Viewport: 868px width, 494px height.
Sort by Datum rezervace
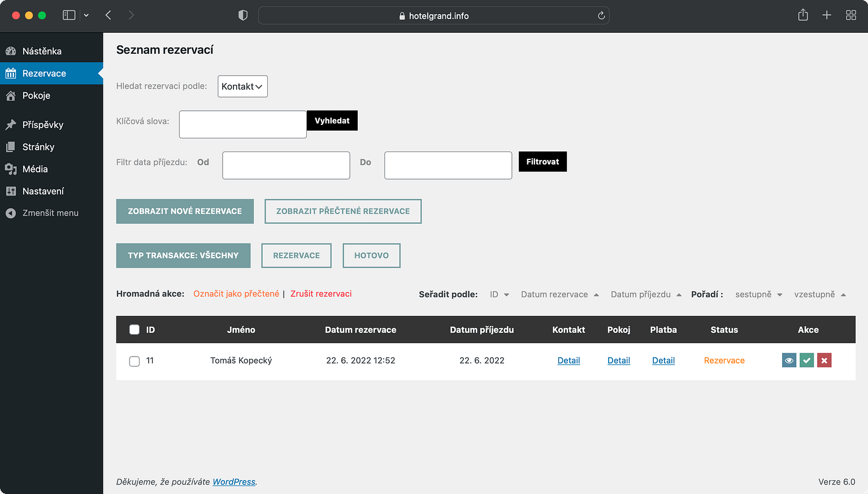[x=559, y=294]
